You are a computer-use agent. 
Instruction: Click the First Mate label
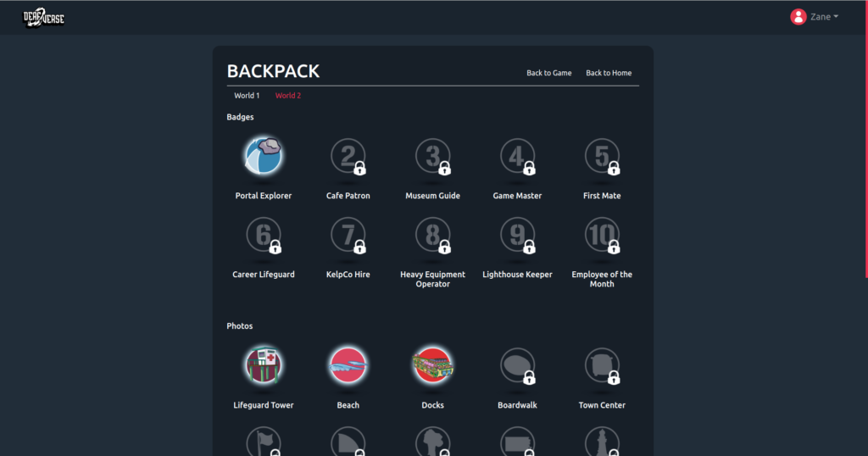click(x=602, y=195)
